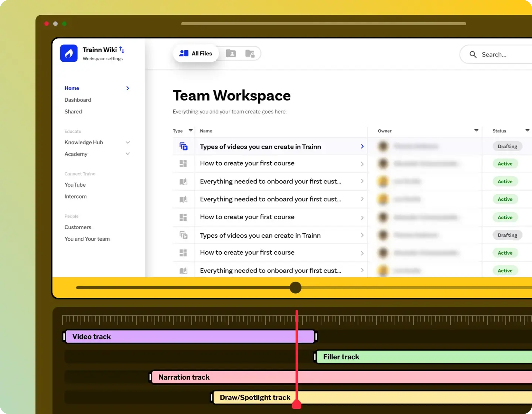Image resolution: width=532 pixels, height=414 pixels.
Task: Click the Name column header
Action: [x=206, y=131]
